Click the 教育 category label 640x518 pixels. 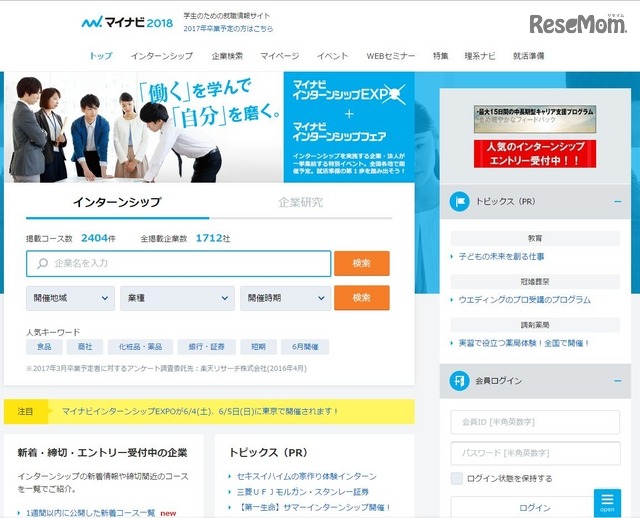pos(535,238)
